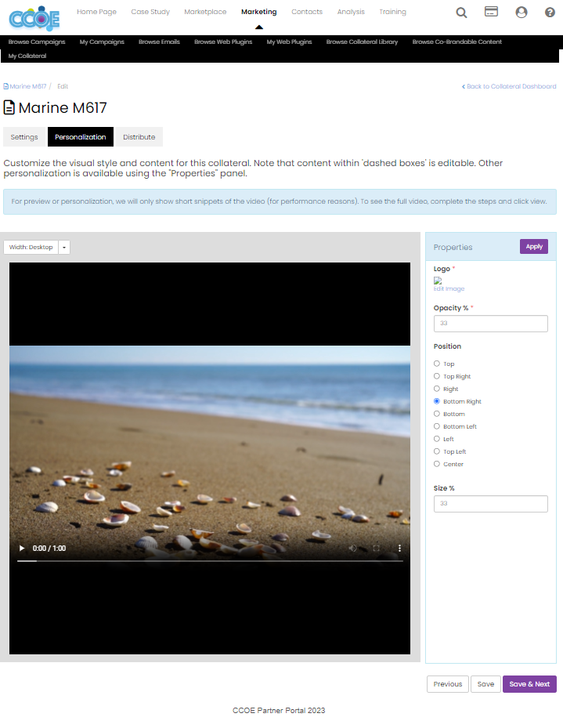Select Bottom Right position radio
Screen dimensions: 563x728
436,401
